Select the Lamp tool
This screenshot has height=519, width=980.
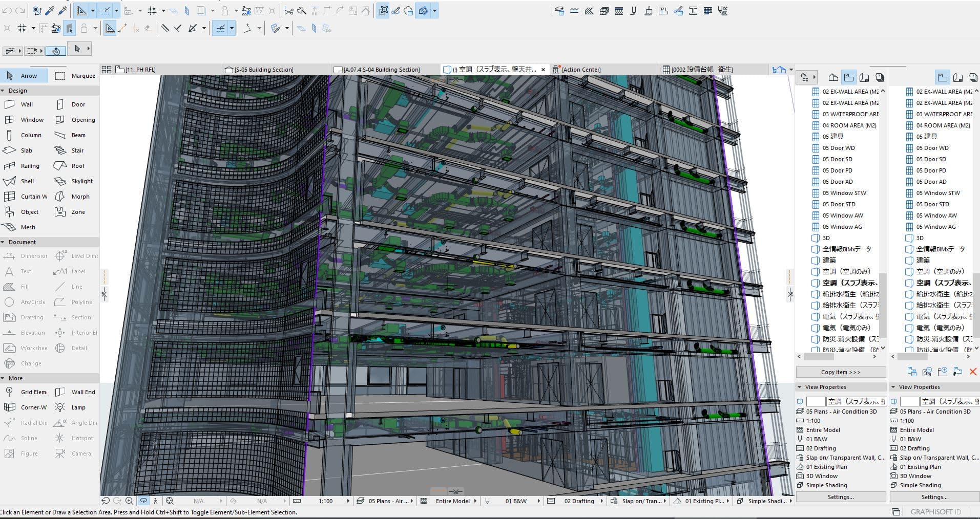[71, 407]
